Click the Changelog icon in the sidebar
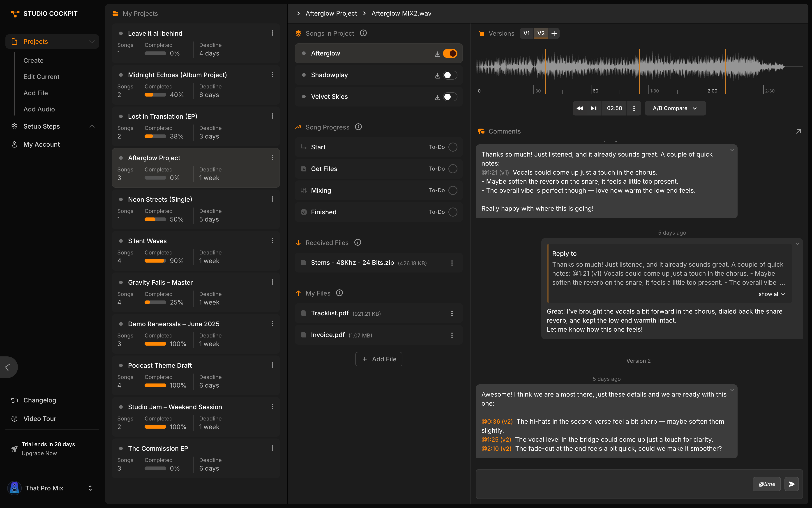The width and height of the screenshot is (812, 508). pos(14,400)
